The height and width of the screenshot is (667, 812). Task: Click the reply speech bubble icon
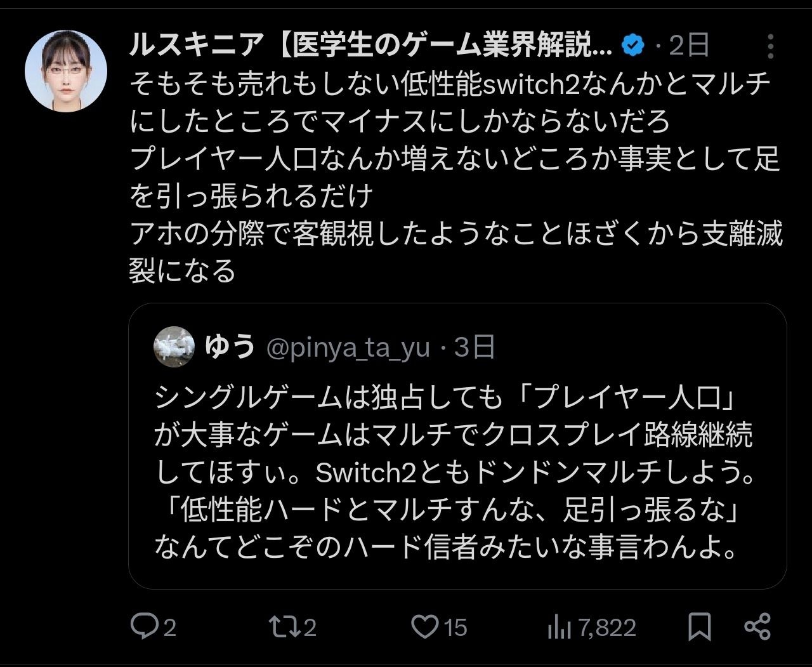pyautogui.click(x=144, y=627)
